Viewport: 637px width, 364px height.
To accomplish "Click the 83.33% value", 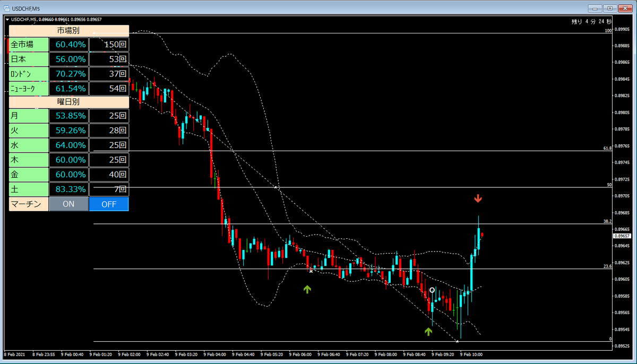I will 68,189.
